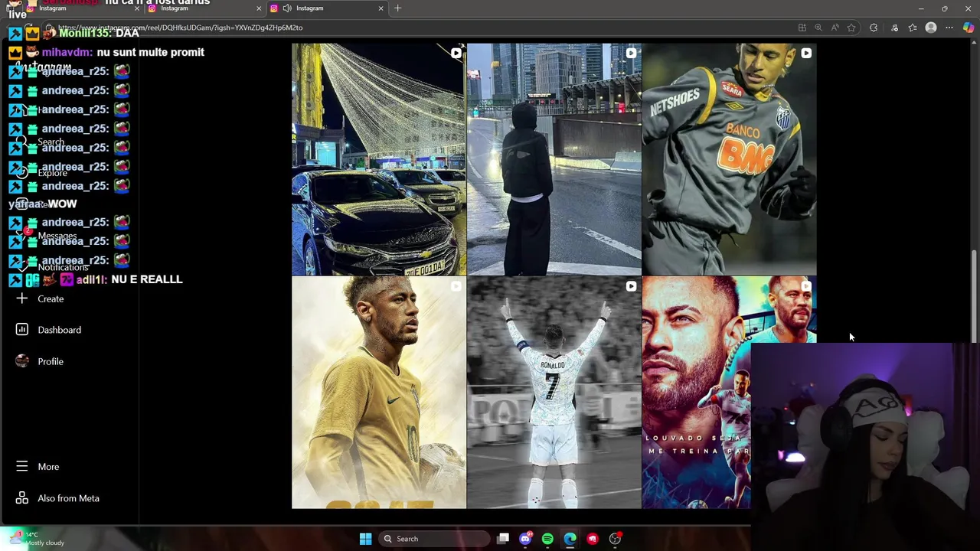This screenshot has height=551, width=980.
Task: Close the active Instagram tab
Action: tap(381, 8)
